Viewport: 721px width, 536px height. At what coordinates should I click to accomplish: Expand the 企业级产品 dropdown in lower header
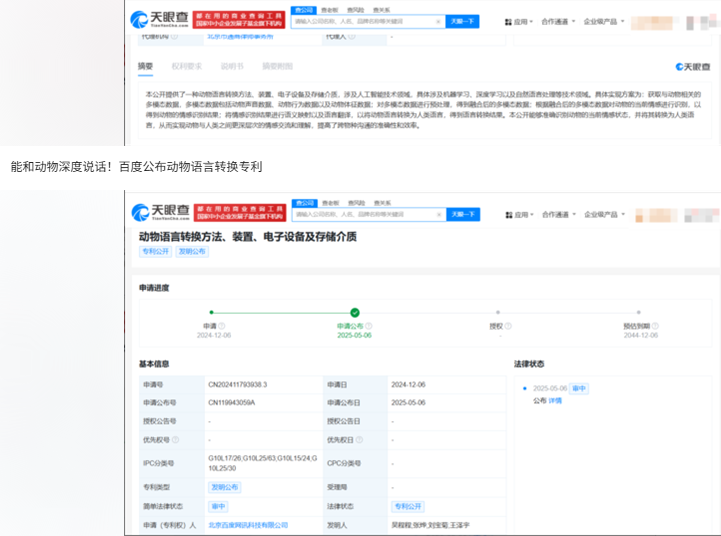pyautogui.click(x=603, y=215)
